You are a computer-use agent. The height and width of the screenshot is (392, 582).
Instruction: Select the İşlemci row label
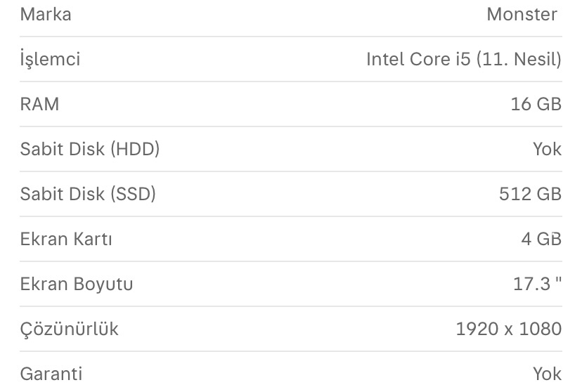tap(50, 59)
